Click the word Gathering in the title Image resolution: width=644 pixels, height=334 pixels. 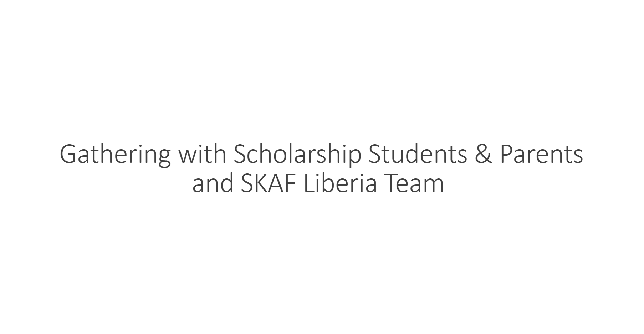(115, 155)
